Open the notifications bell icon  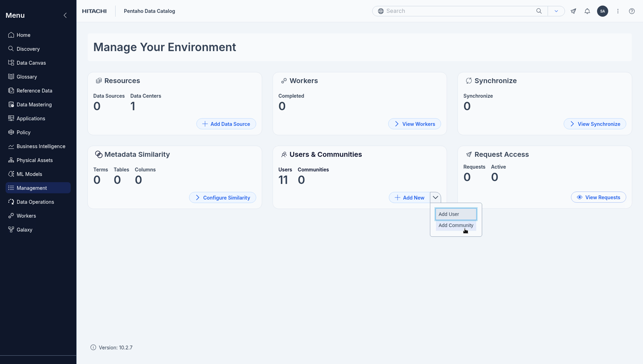pos(587,11)
